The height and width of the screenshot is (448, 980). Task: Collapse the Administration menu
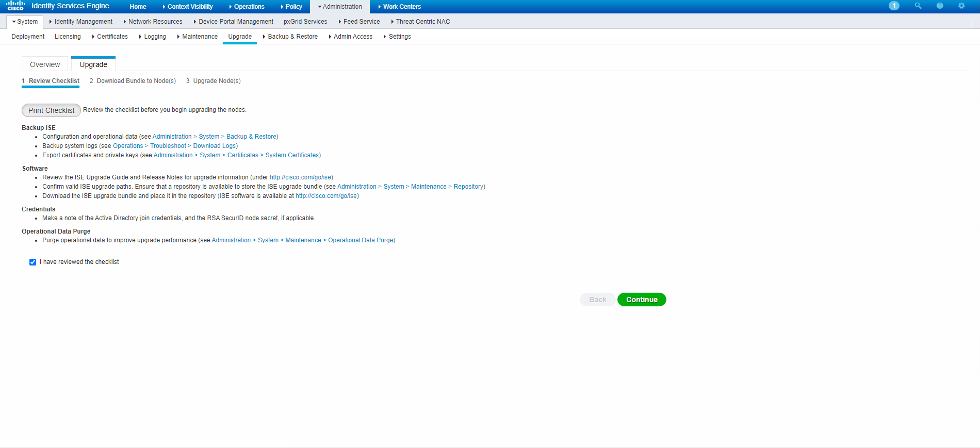point(340,7)
